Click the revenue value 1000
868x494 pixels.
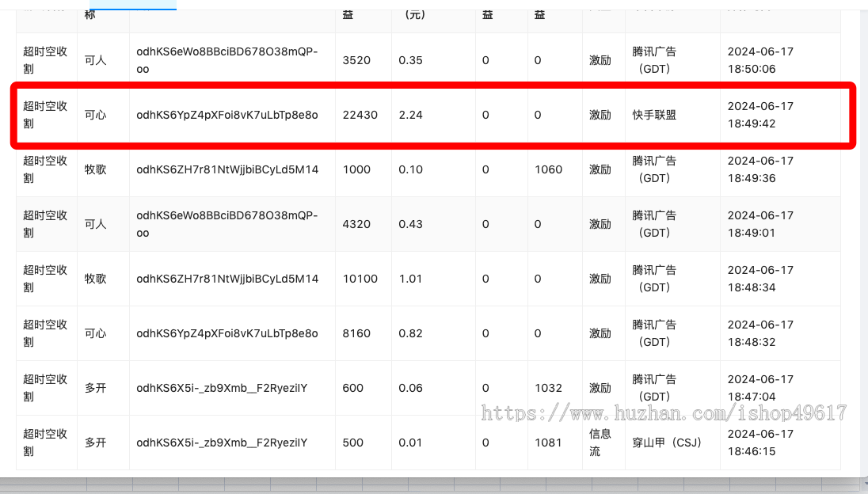click(356, 170)
